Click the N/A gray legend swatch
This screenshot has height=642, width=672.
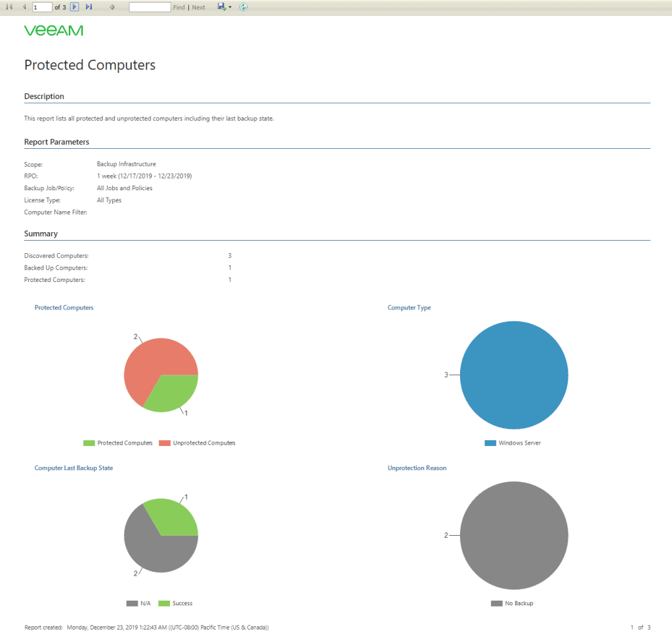132,603
